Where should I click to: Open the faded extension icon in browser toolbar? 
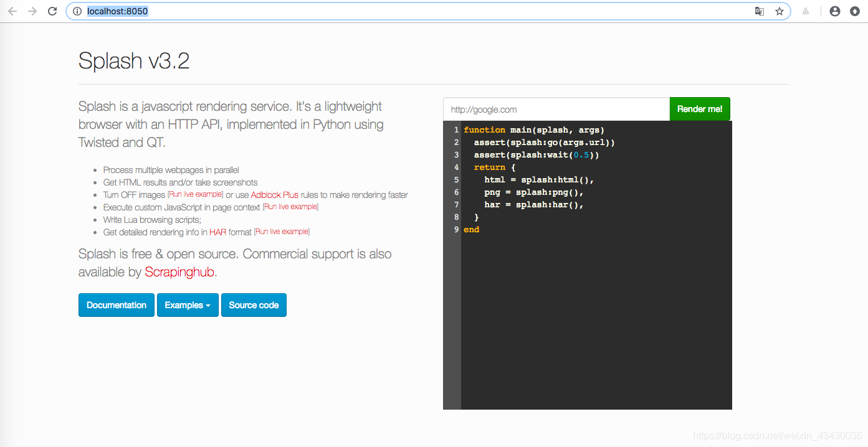pos(806,11)
